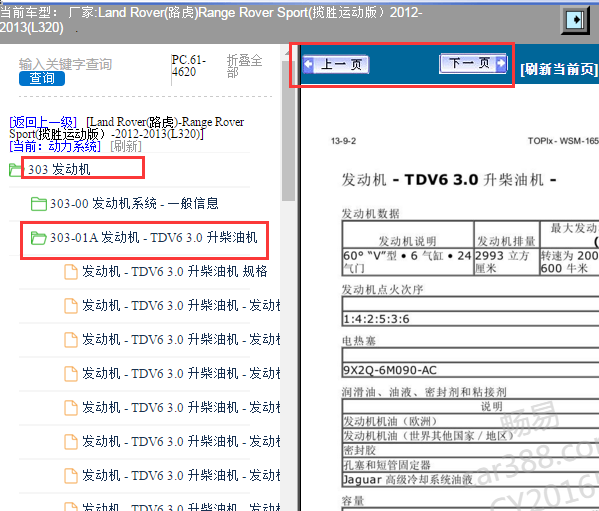599x511 pixels.
Task: Click the 发动机排量 column header
Action: point(506,241)
